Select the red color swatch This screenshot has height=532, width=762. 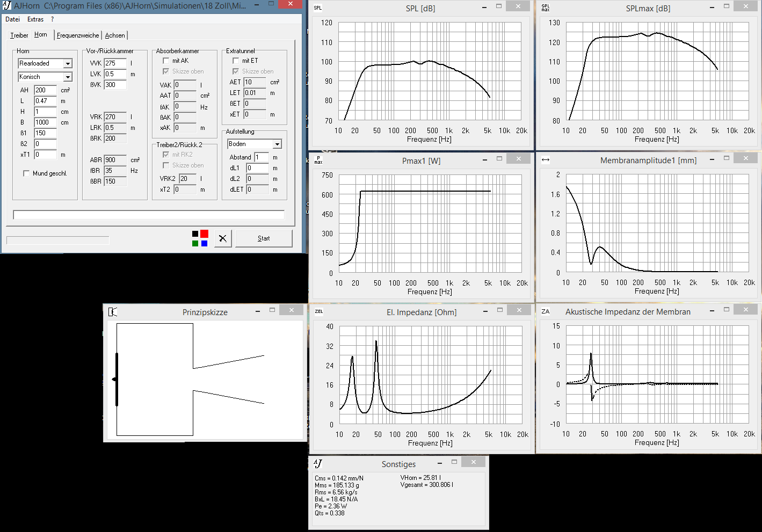coord(204,234)
